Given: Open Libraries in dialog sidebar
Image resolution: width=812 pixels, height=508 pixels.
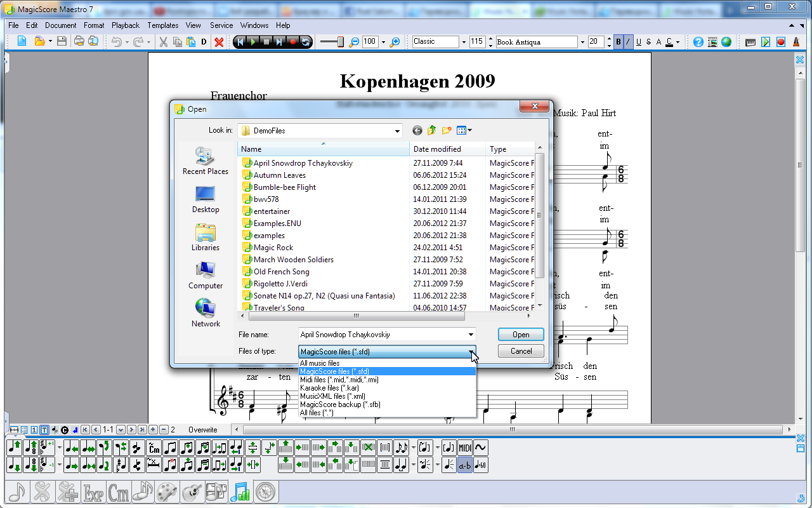Looking at the screenshot, I should (206, 237).
